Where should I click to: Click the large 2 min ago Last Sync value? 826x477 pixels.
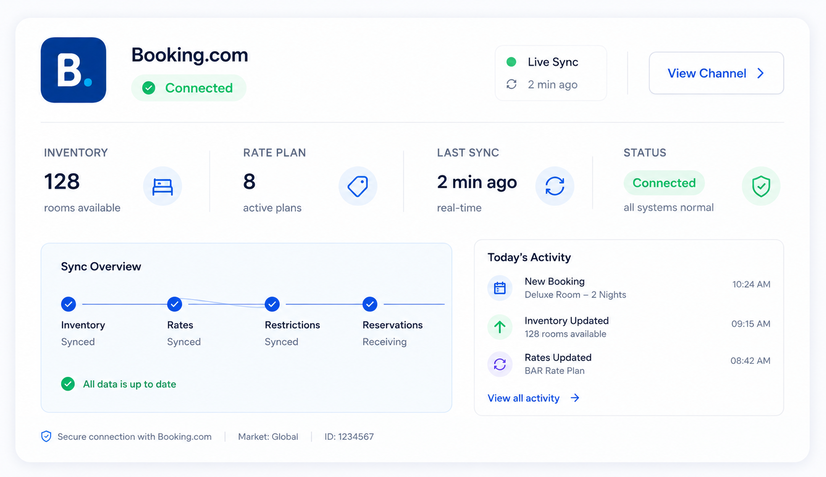(477, 182)
